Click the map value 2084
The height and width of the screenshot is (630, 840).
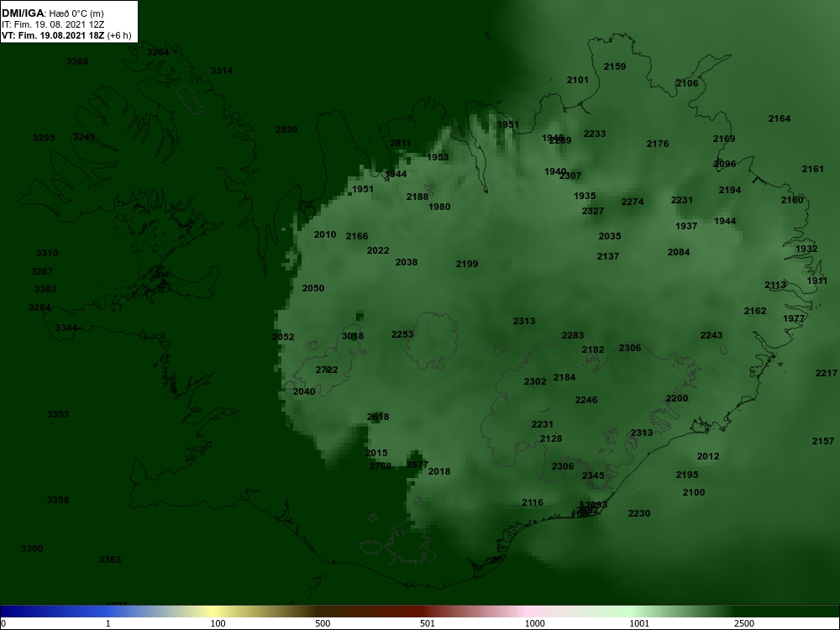coord(679,252)
